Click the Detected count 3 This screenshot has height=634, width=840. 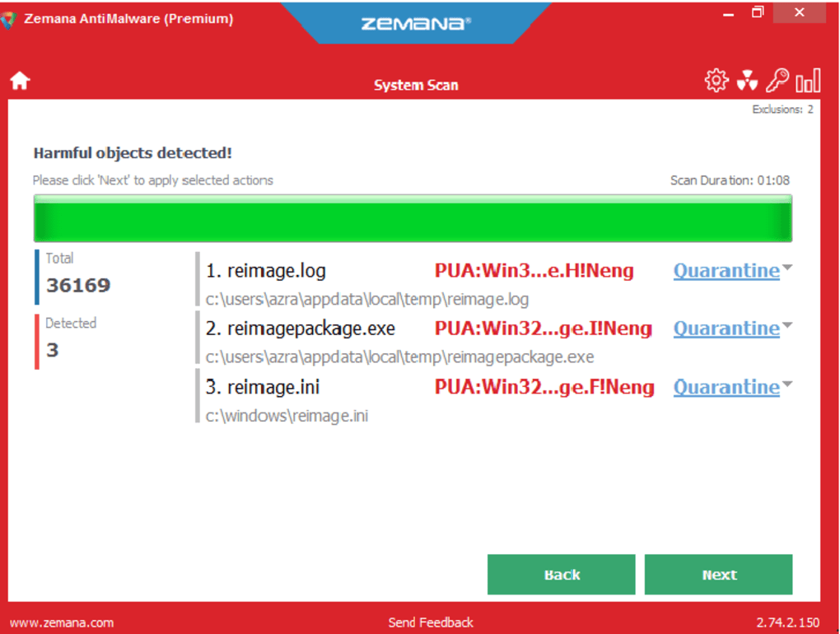52,350
